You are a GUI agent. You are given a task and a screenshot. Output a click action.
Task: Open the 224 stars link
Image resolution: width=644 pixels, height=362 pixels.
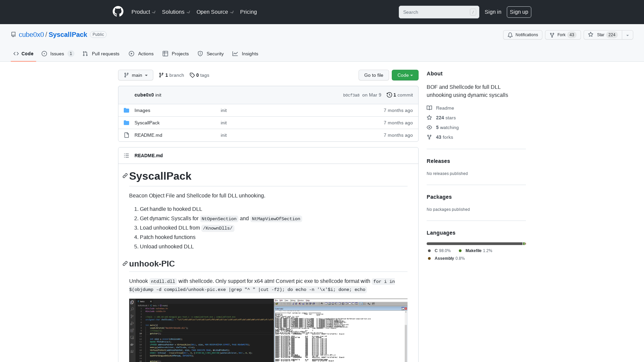[441, 118]
